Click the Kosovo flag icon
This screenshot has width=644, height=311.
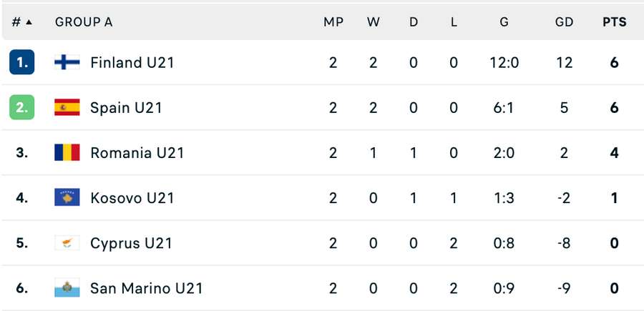point(67,198)
